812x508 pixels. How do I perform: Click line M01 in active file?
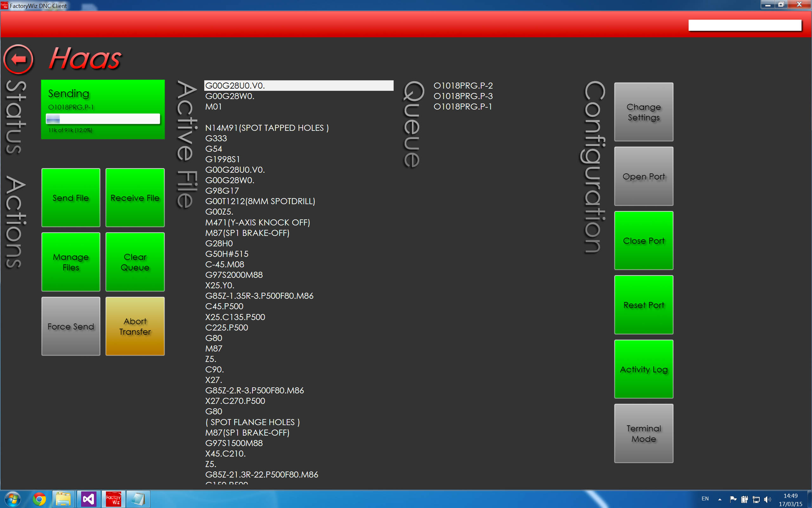click(213, 106)
